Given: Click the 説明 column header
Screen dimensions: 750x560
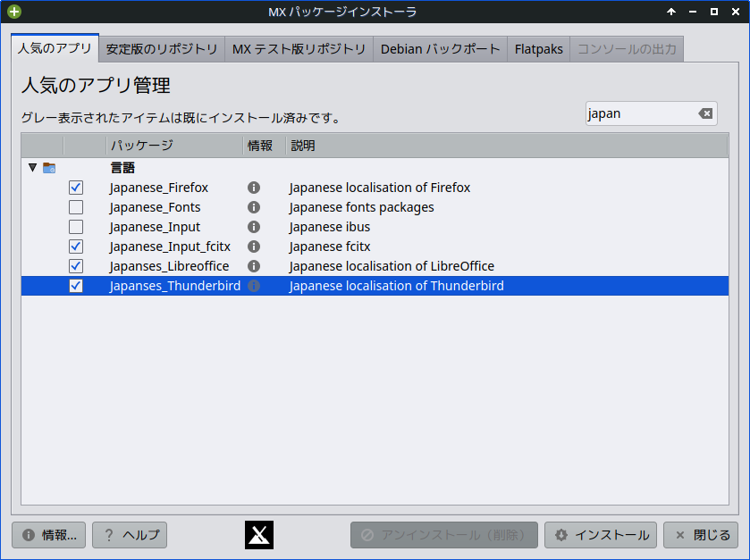Looking at the screenshot, I should click(x=507, y=146).
